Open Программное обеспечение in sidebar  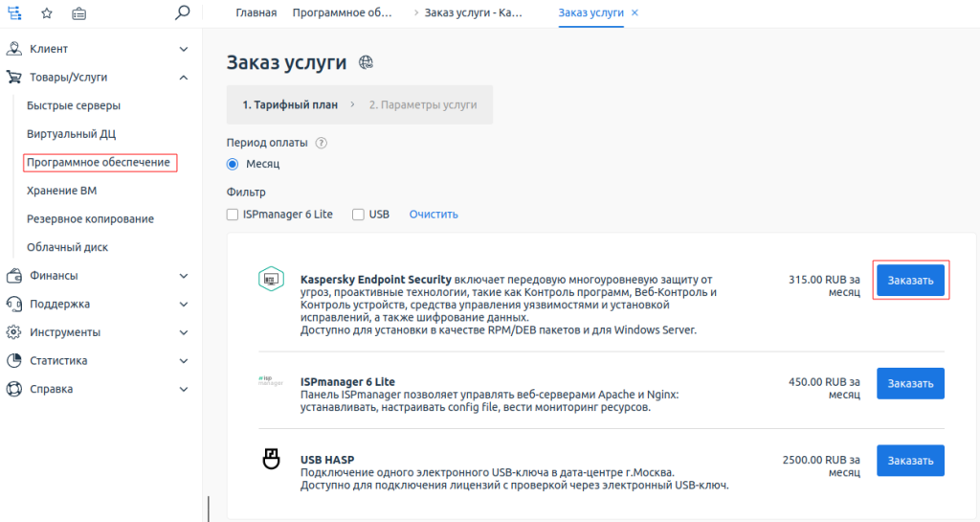(x=99, y=163)
